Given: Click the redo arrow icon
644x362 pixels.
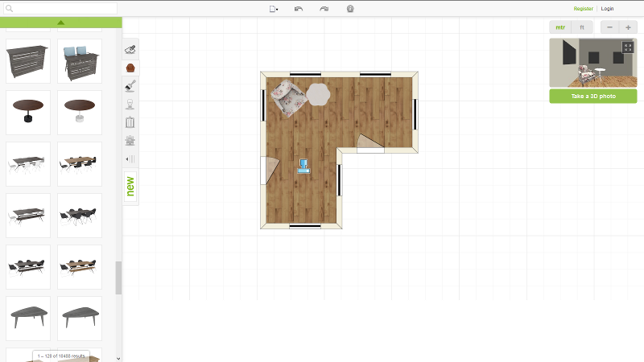Looking at the screenshot, I should pyautogui.click(x=324, y=9).
